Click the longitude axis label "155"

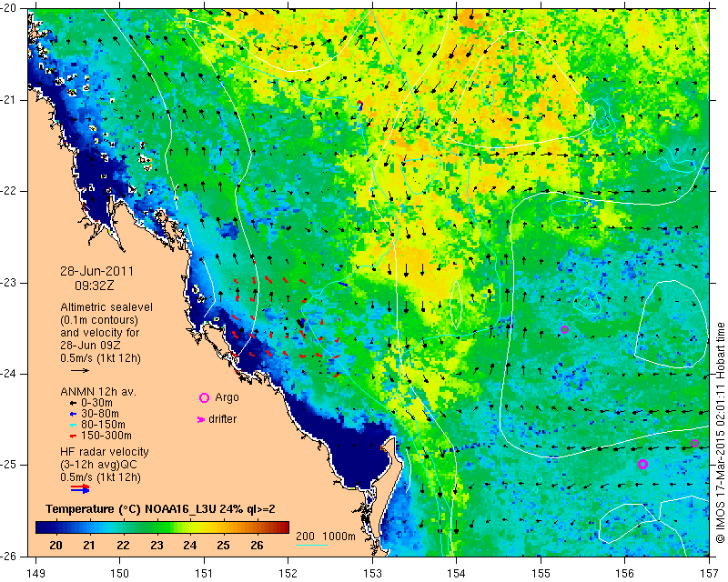click(541, 573)
